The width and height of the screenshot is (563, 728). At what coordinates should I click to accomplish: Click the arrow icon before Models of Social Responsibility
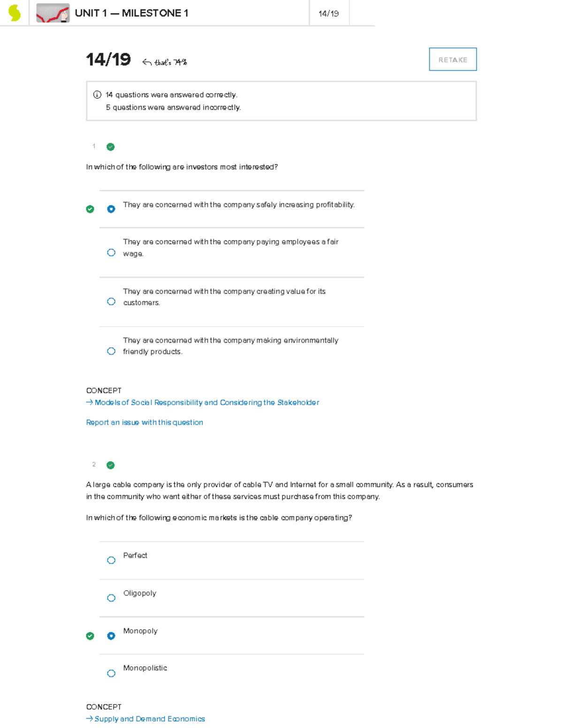tap(89, 402)
